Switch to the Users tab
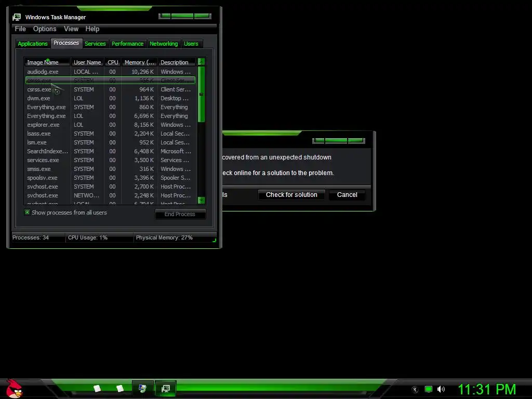532x399 pixels. [x=191, y=44]
